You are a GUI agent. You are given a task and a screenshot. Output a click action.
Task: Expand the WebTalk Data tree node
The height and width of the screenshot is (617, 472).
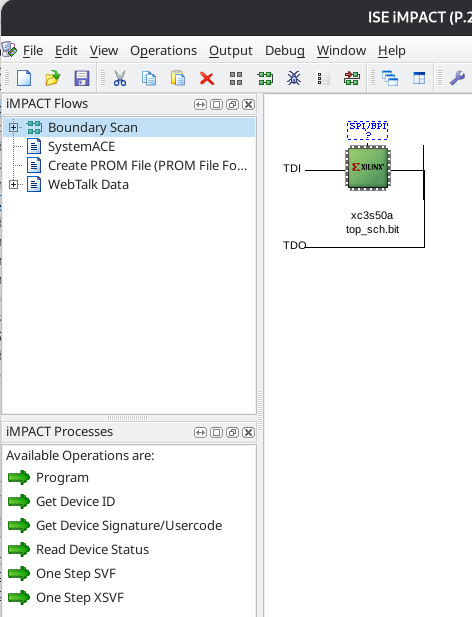point(13,184)
